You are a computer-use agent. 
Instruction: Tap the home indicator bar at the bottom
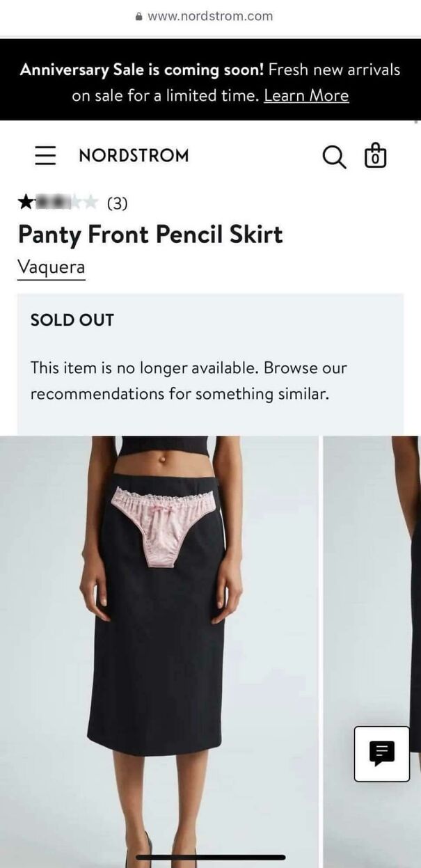click(x=210, y=857)
